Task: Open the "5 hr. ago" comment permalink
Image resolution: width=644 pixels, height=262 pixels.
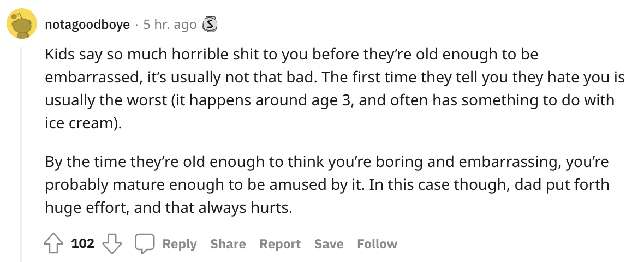Action: click(x=170, y=25)
